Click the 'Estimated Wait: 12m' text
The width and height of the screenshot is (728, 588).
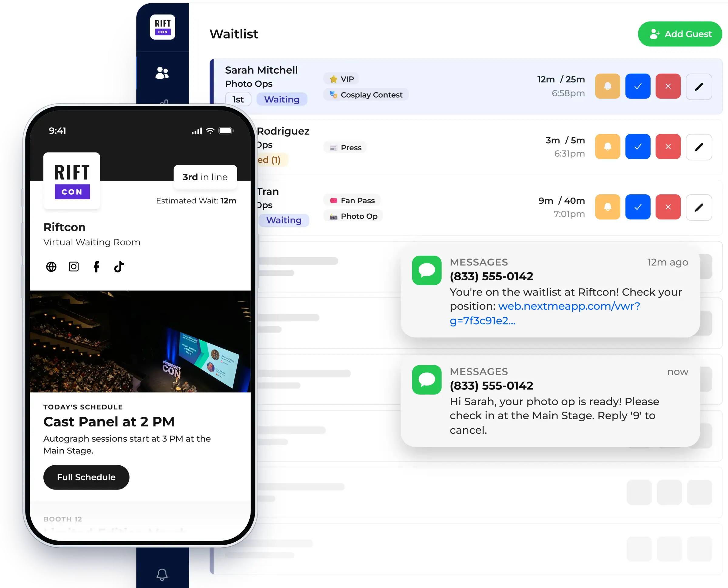(196, 201)
